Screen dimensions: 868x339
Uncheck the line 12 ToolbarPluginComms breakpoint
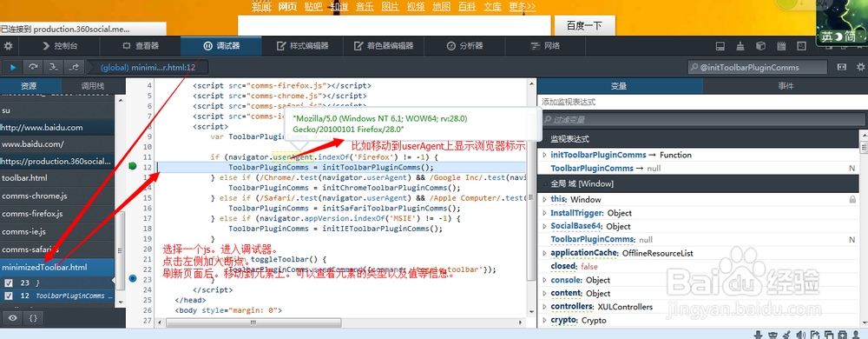tap(9, 296)
